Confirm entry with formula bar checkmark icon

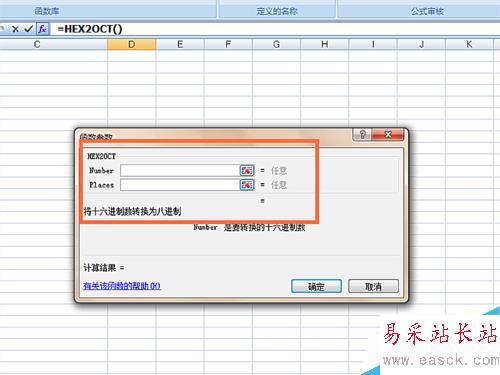click(x=29, y=29)
